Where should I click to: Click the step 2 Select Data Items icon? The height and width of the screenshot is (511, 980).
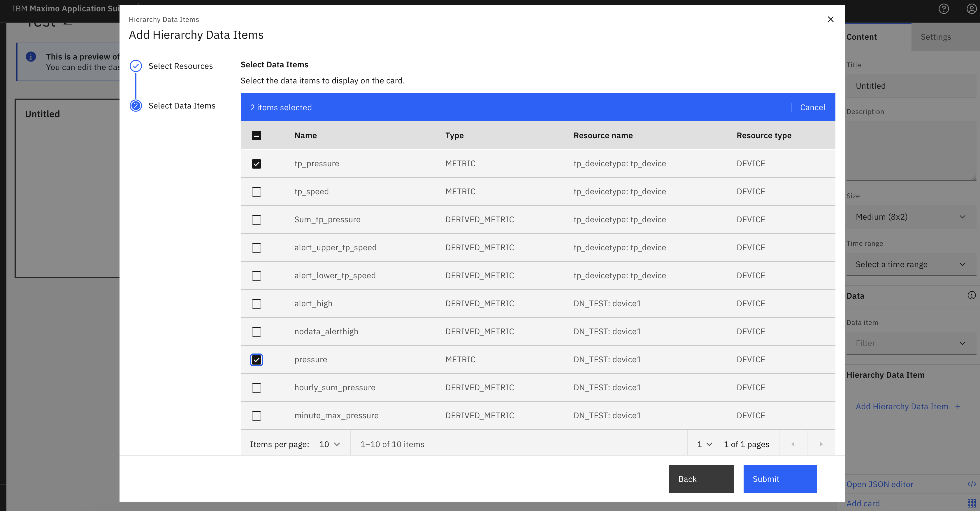[x=136, y=106]
